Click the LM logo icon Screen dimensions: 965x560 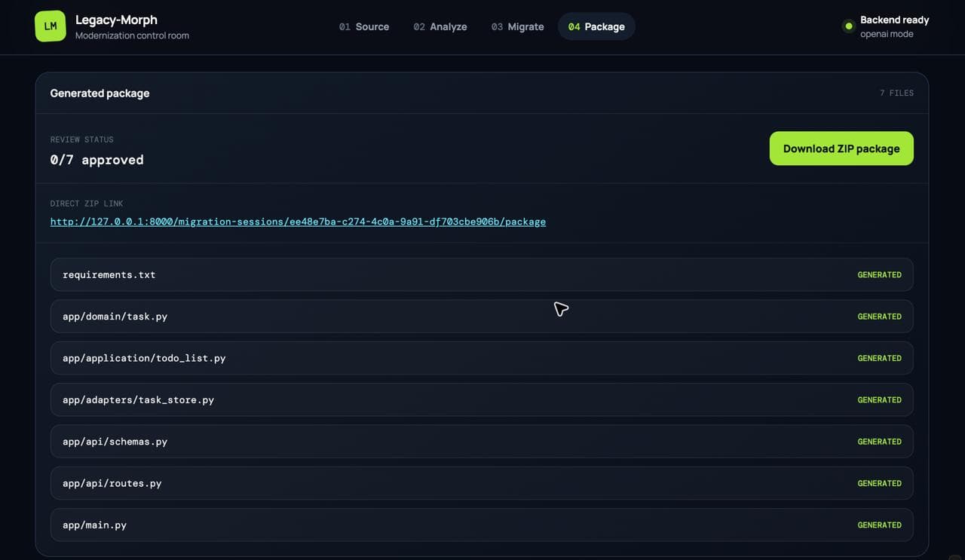pyautogui.click(x=51, y=26)
